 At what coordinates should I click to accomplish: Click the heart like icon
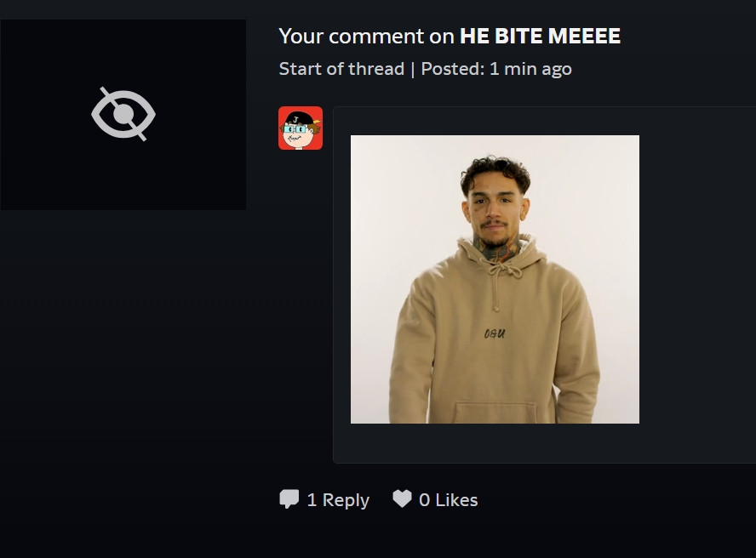(x=402, y=498)
